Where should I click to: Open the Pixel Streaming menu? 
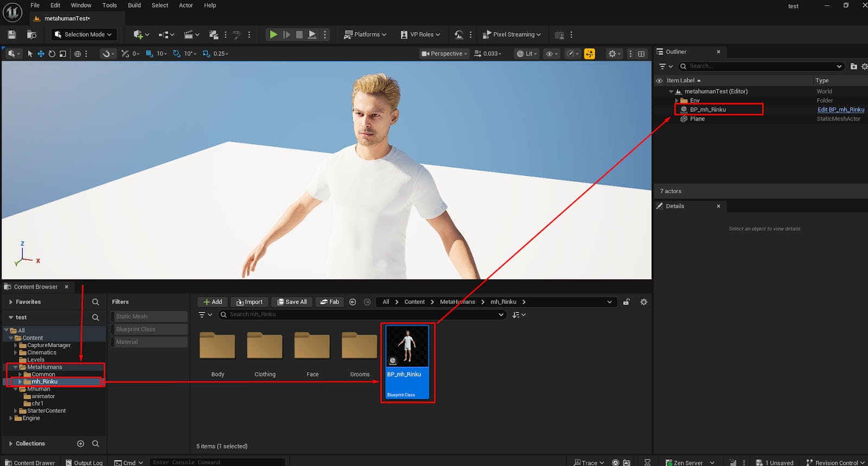(512, 35)
